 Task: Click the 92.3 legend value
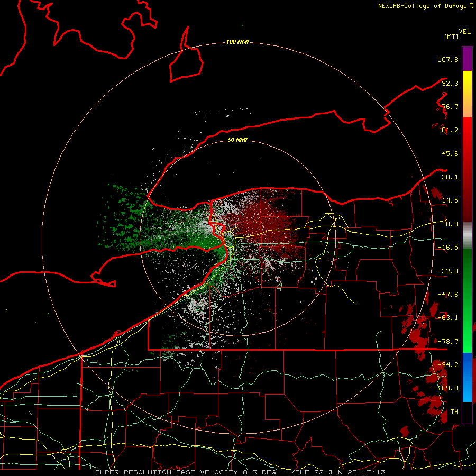(450, 83)
